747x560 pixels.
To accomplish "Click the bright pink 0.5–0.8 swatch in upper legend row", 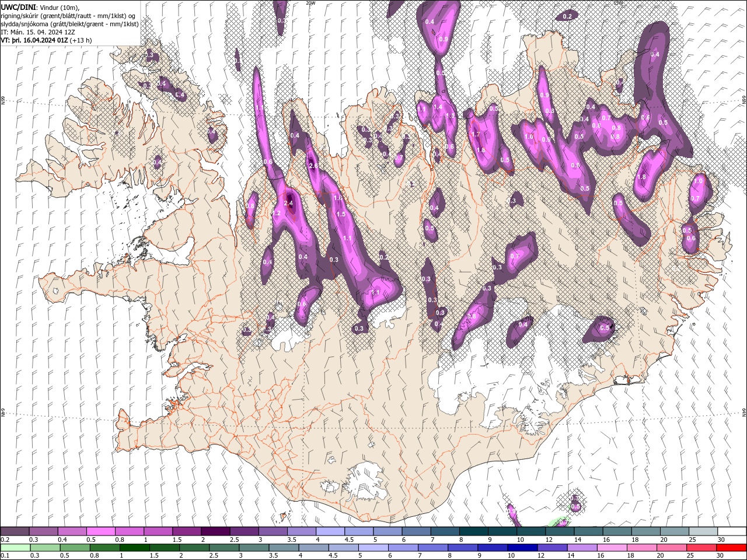I will (101, 531).
